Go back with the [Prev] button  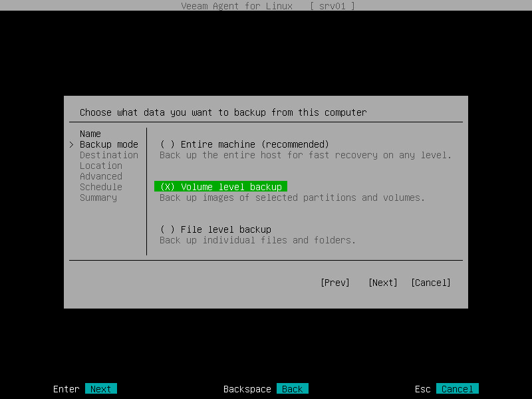(335, 283)
